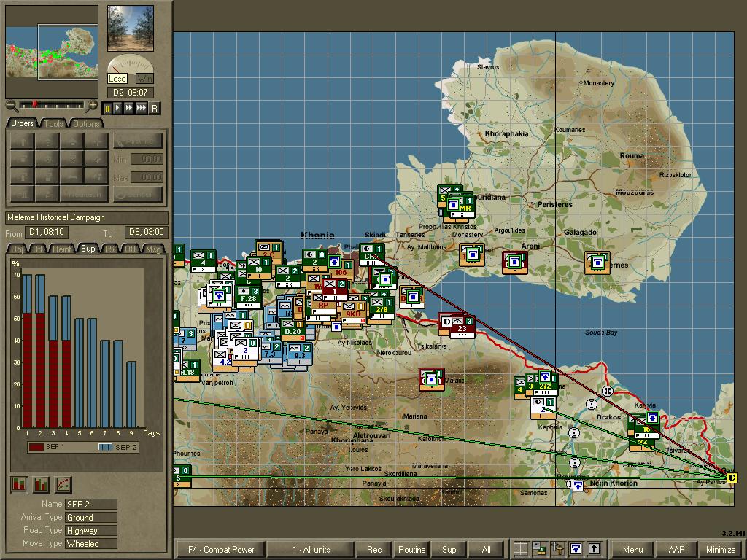Screen dimensions: 747x560
Task: Open the AAR report
Action: pos(676,550)
